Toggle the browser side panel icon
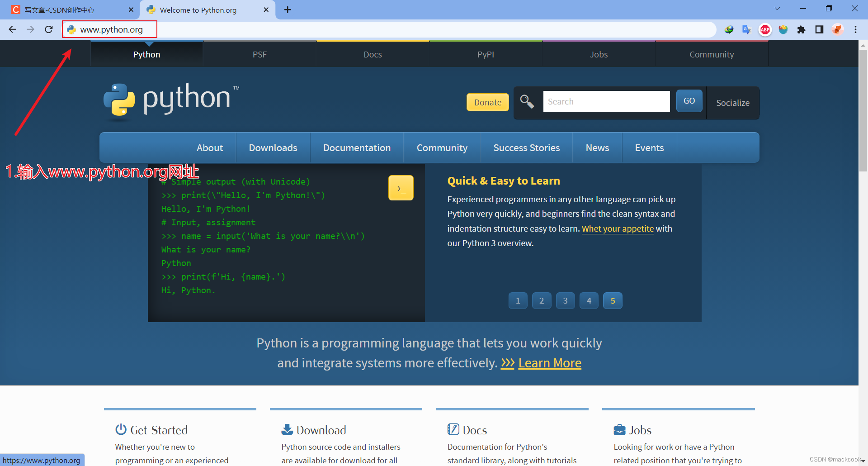Screen dimensions: 868x466 point(819,29)
